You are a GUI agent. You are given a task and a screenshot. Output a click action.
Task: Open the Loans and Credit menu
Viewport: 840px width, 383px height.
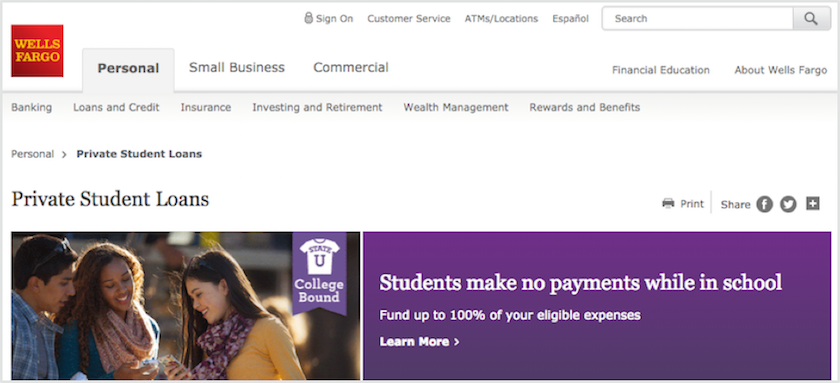tap(116, 107)
